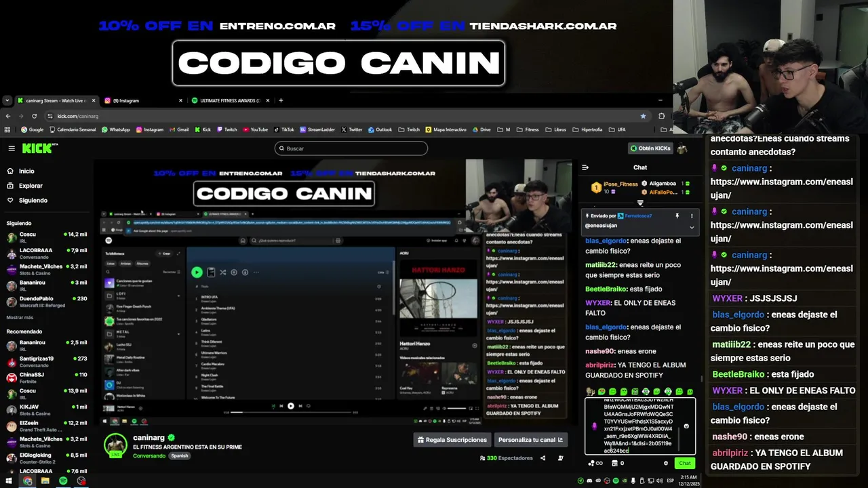868x488 pixels.
Task: Open the YouTube bookmark
Action: (x=255, y=129)
